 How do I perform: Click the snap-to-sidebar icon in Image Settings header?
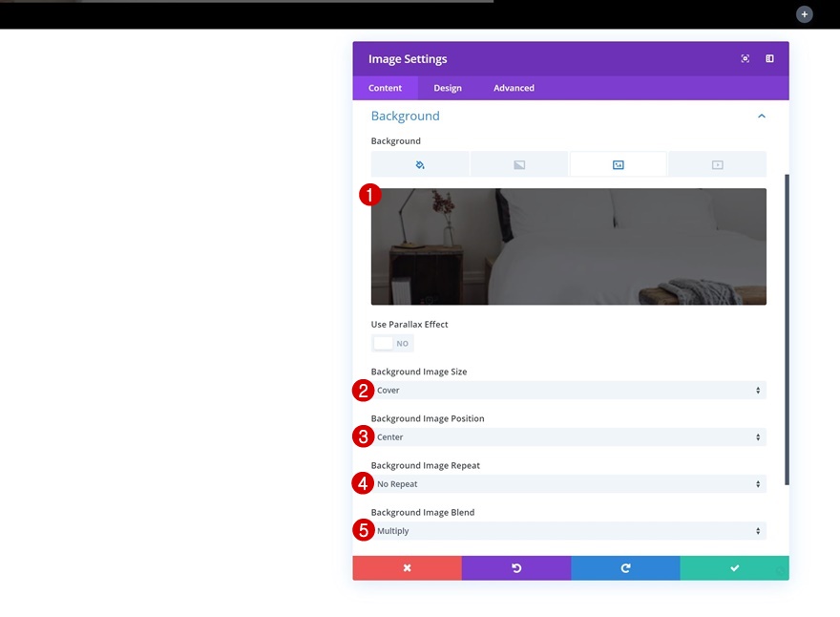(769, 58)
